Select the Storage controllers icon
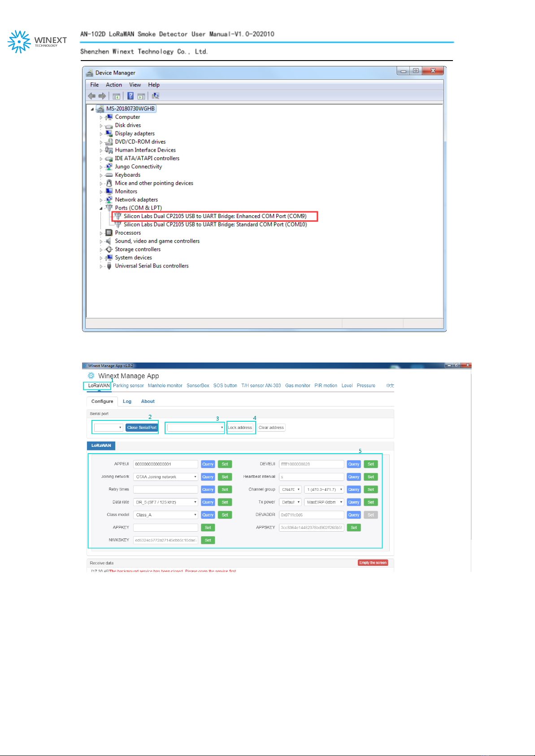The image size is (535, 756). click(x=109, y=249)
